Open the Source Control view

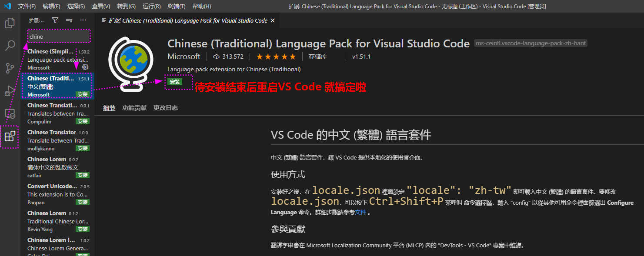point(10,68)
